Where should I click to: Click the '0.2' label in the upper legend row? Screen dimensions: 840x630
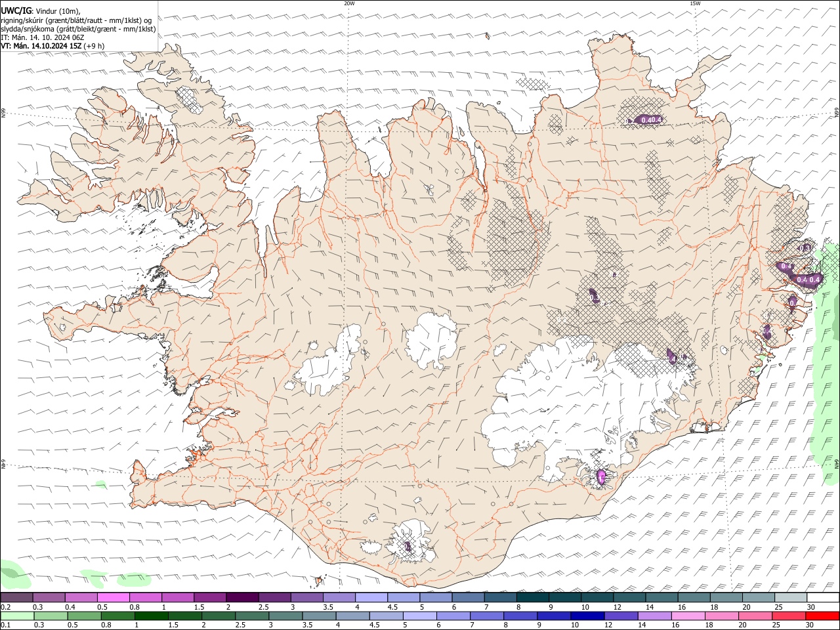pos(6,607)
